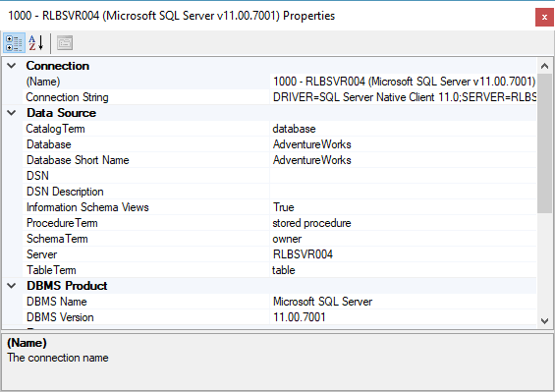Select the TableTerm property
The height and width of the screenshot is (392, 555).
(51, 270)
